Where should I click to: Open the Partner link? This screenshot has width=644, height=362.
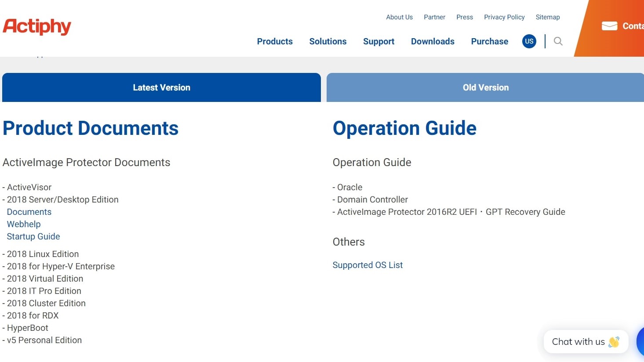434,17
